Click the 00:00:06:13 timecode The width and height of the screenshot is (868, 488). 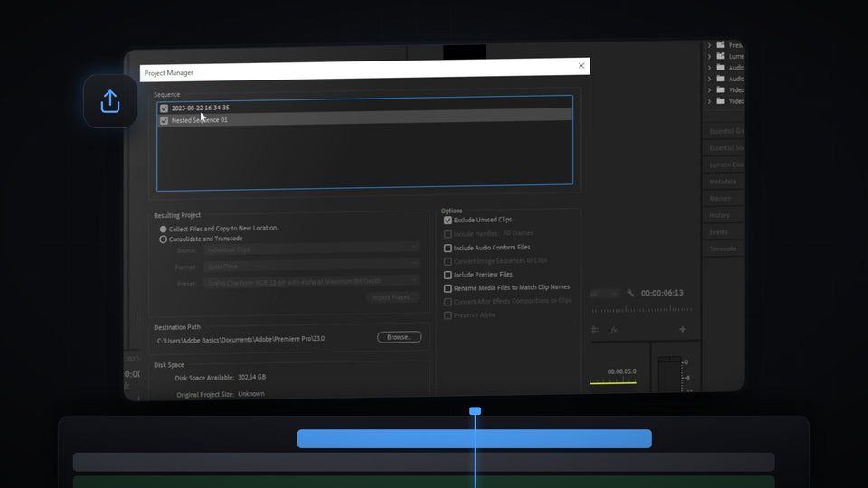tap(662, 293)
